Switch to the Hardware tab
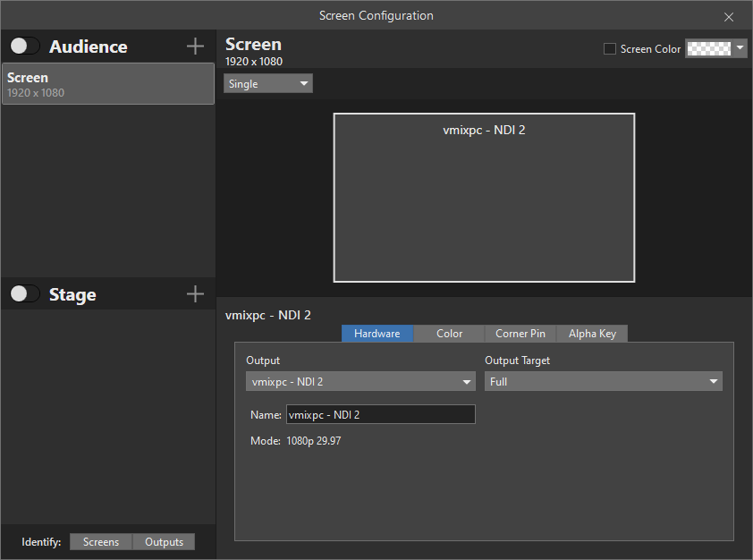The image size is (753, 560). pos(376,334)
